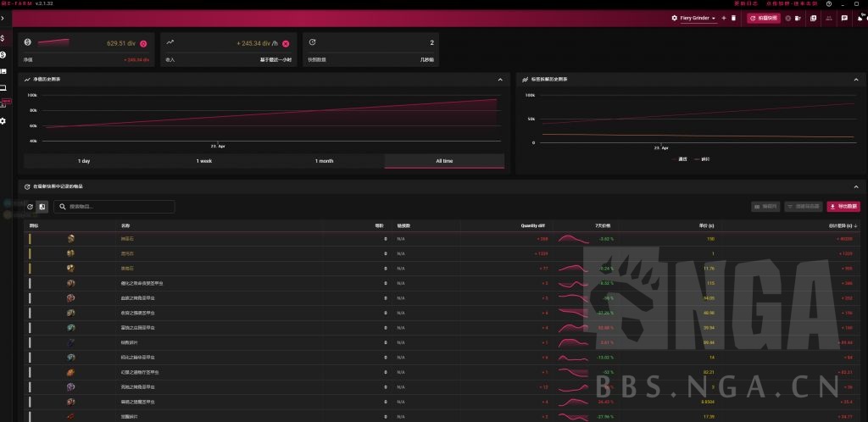Viewport: 868px width, 422px height.
Task: Sort by the Quantity diff column header
Action: click(531, 226)
